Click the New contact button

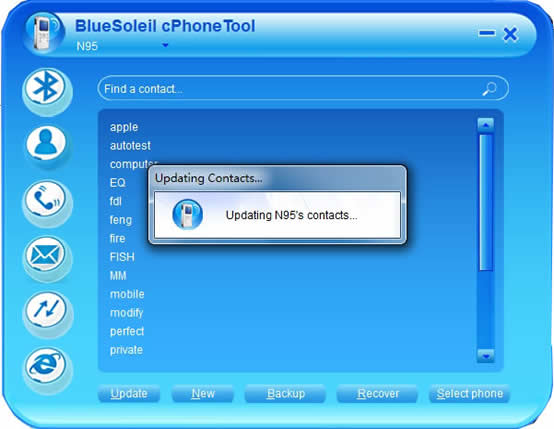tap(203, 393)
